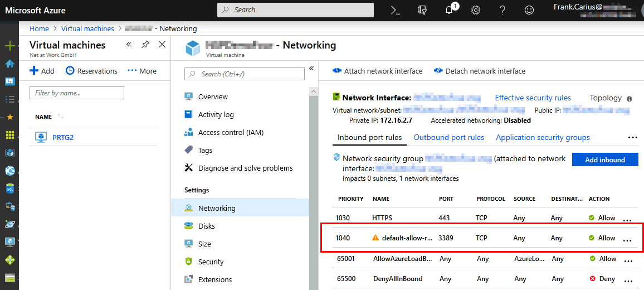Focus the Search (Ctrl+/) menu field

tap(245, 74)
